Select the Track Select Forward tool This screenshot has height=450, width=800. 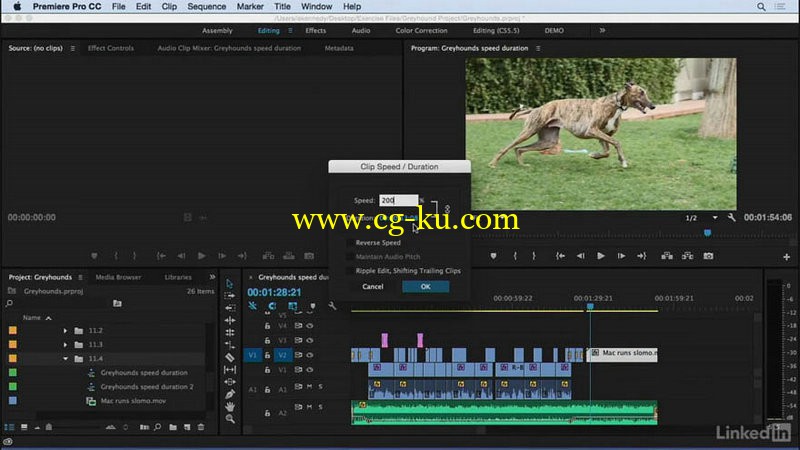(x=230, y=296)
